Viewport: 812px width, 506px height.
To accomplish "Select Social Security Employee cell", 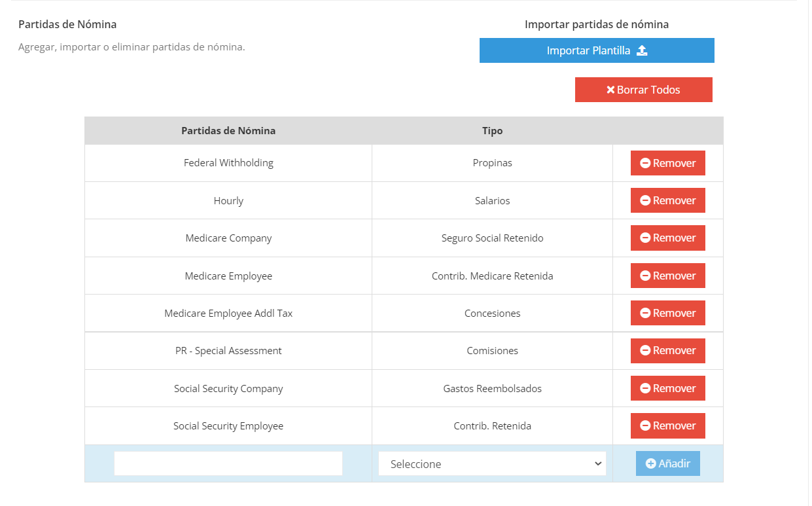I will [x=228, y=425].
